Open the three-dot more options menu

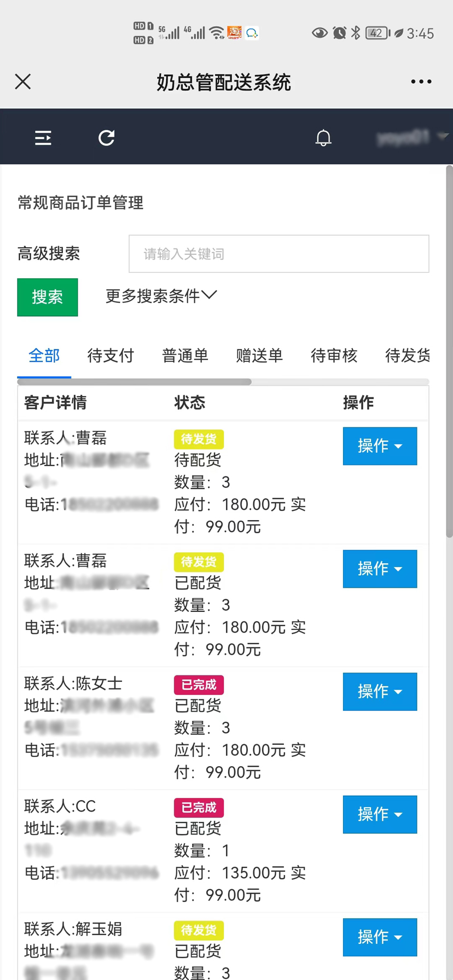pyautogui.click(x=421, y=82)
